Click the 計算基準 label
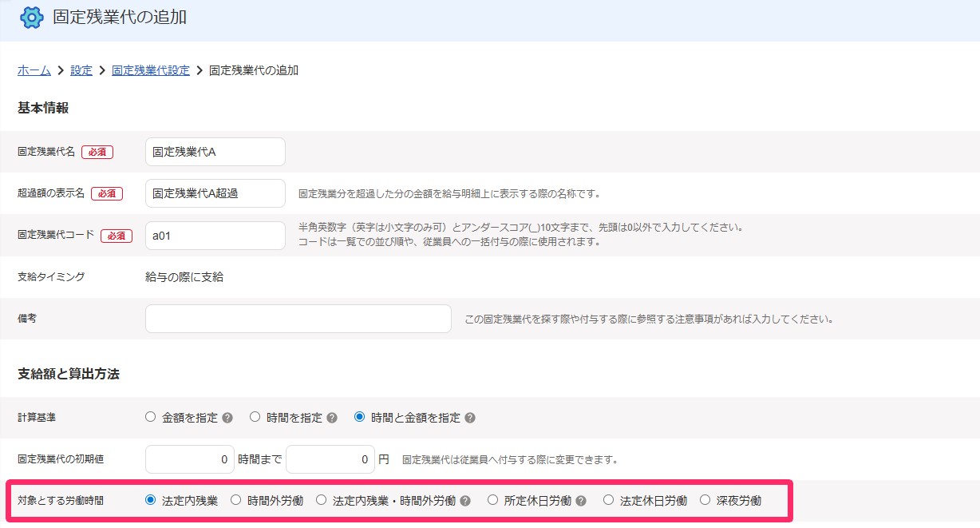The height and width of the screenshot is (528, 980). (37, 418)
